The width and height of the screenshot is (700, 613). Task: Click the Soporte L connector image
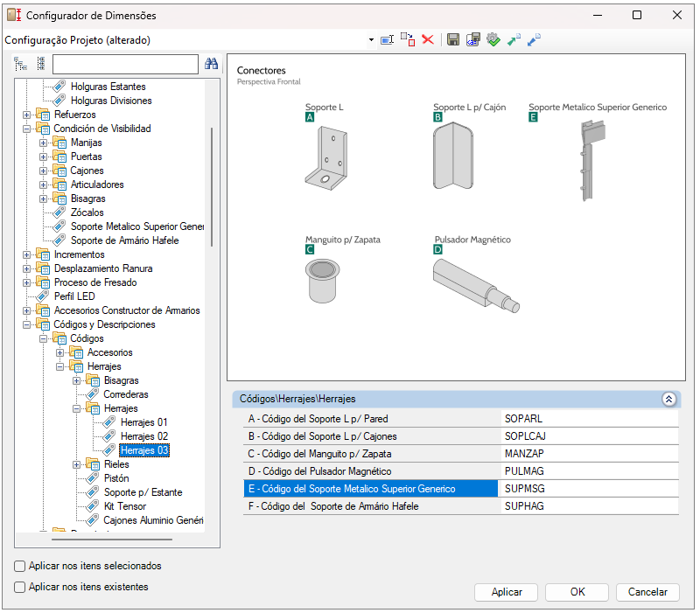point(326,158)
